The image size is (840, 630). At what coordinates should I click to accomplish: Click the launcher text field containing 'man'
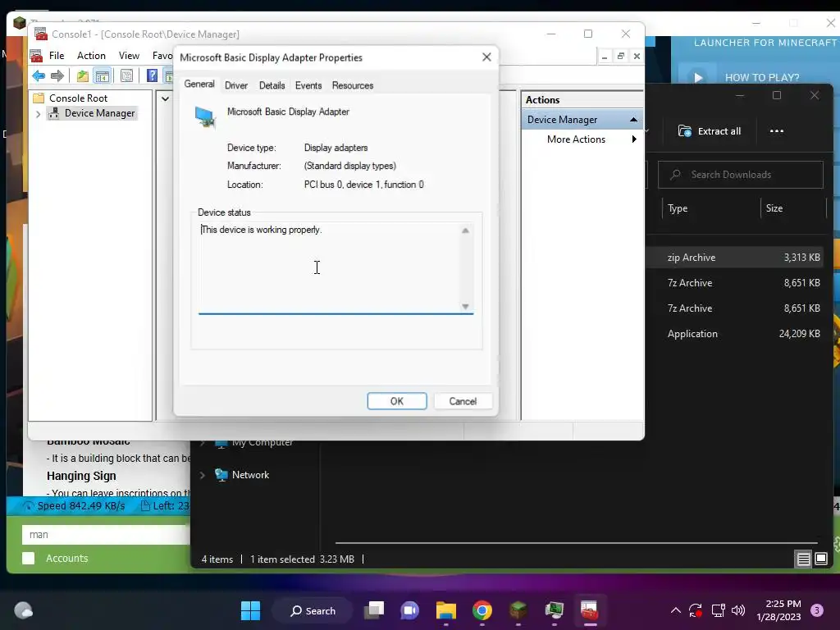click(106, 535)
